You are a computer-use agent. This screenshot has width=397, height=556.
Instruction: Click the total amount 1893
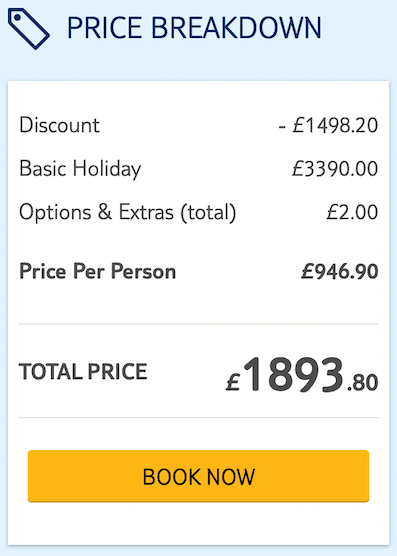coord(293,374)
